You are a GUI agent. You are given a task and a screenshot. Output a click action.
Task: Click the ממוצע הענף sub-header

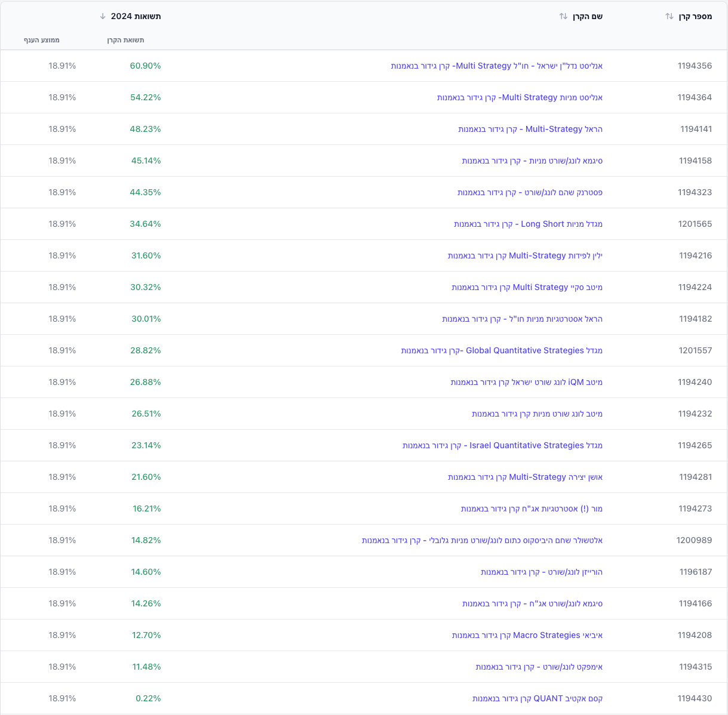pos(42,40)
